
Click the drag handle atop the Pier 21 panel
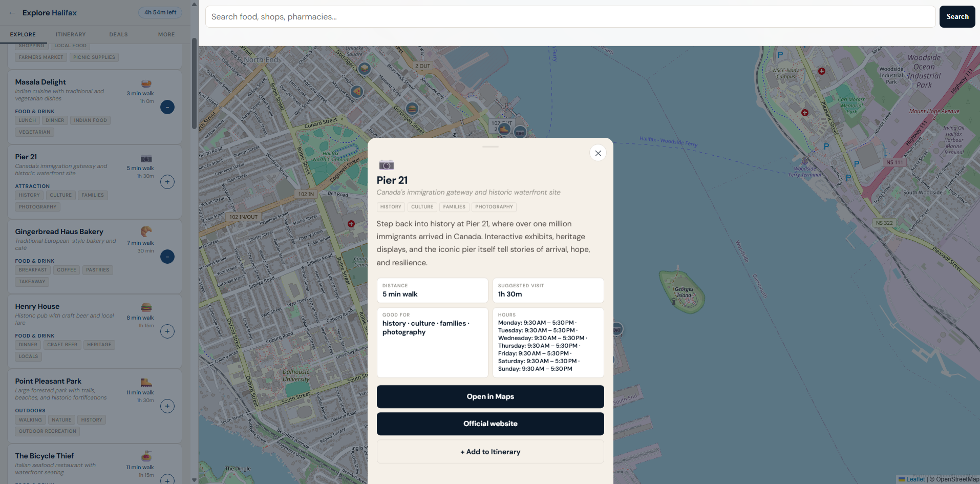click(x=491, y=147)
